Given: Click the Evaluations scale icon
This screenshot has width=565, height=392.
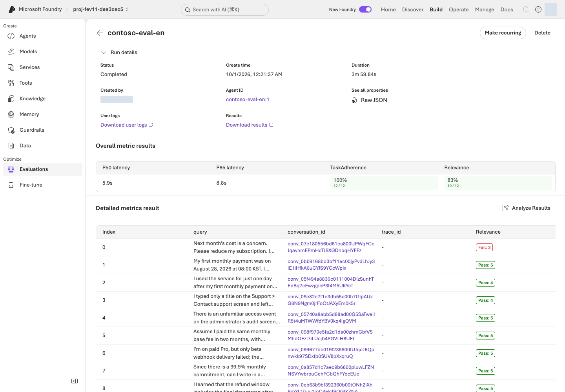Looking at the screenshot, I should click(x=11, y=169).
